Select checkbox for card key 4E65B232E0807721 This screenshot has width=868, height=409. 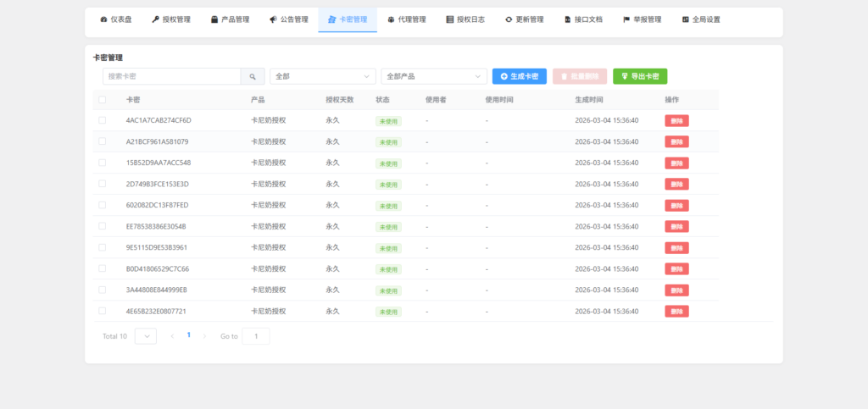click(x=103, y=311)
